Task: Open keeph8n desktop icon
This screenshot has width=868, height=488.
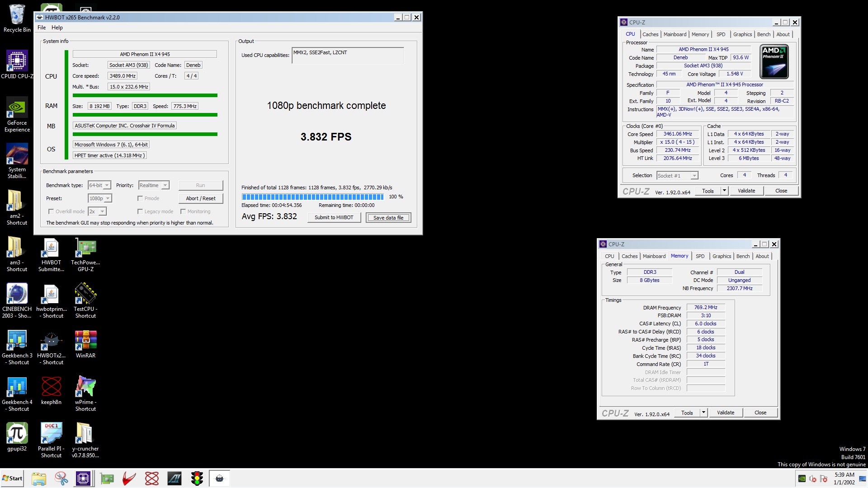Action: 51,390
